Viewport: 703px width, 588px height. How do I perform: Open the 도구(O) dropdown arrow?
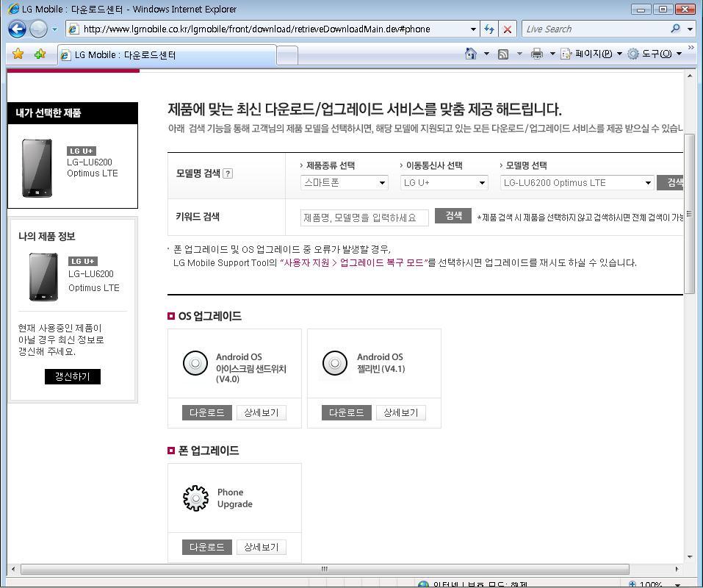679,54
